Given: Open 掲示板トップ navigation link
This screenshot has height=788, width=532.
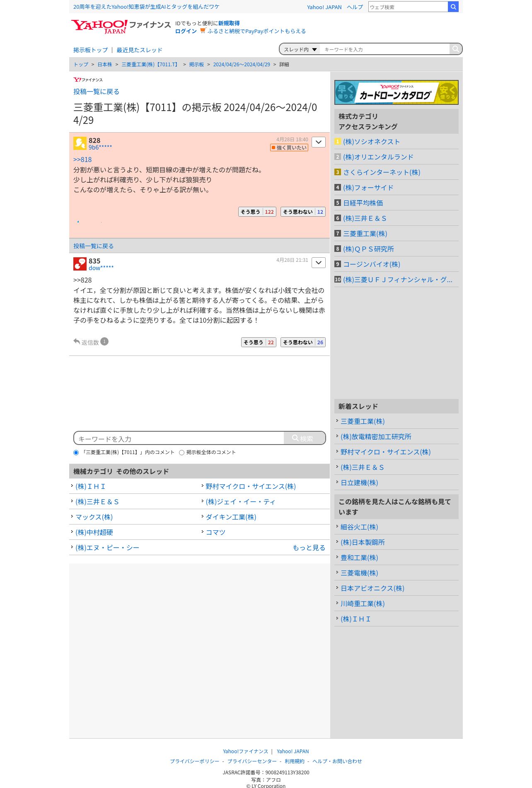Looking at the screenshot, I should [x=90, y=50].
